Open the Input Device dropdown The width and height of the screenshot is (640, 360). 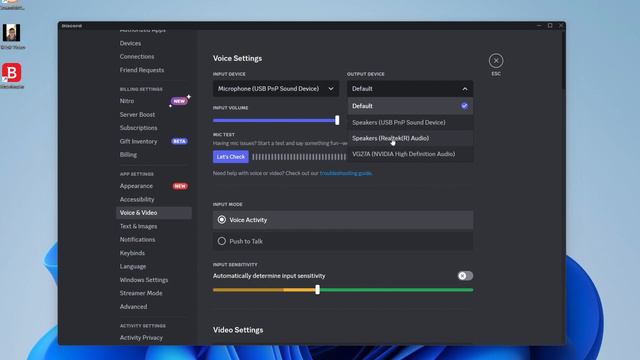(x=276, y=89)
